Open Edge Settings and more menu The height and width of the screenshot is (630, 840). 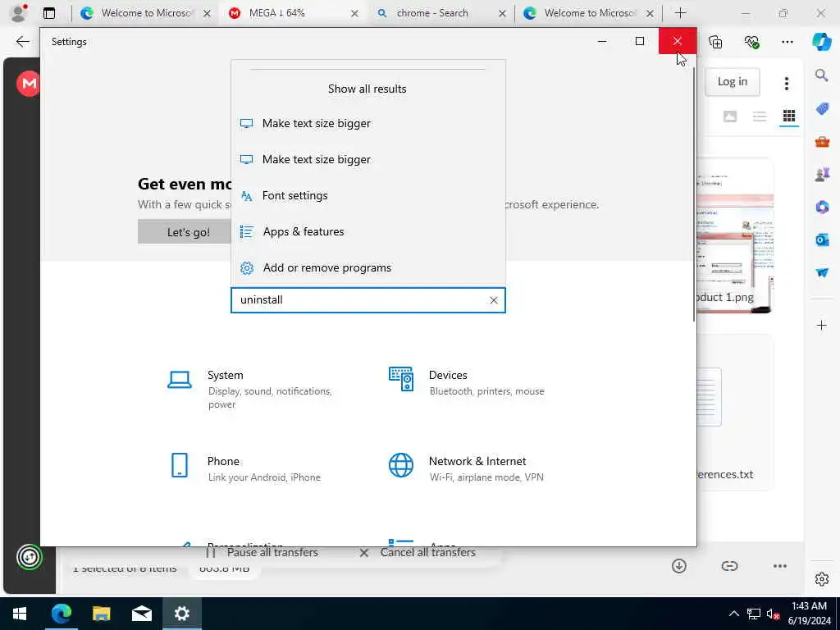pos(787,42)
